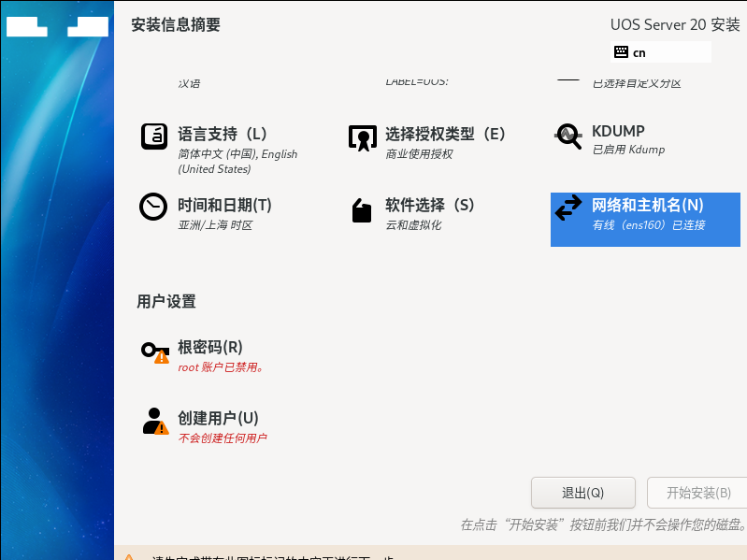Click the '商业使用授权' status text
This screenshot has height=560, width=747.
(419, 154)
